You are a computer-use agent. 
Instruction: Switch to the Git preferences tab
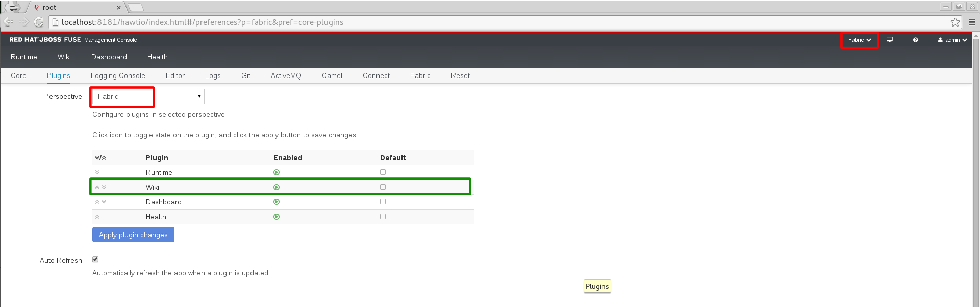(x=246, y=75)
